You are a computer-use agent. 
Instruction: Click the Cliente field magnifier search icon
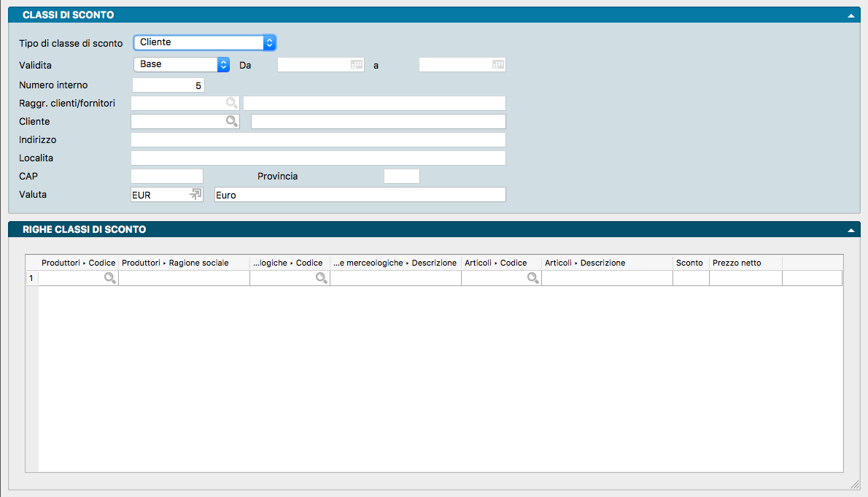point(231,121)
